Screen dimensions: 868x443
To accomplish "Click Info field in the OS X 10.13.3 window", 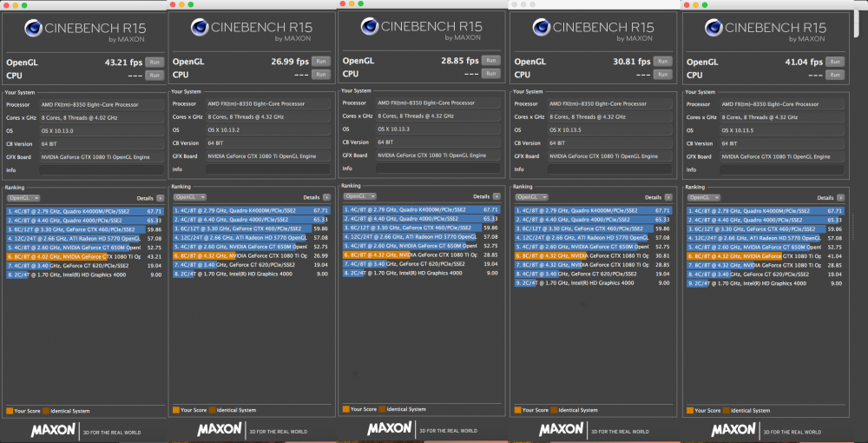I will point(437,169).
